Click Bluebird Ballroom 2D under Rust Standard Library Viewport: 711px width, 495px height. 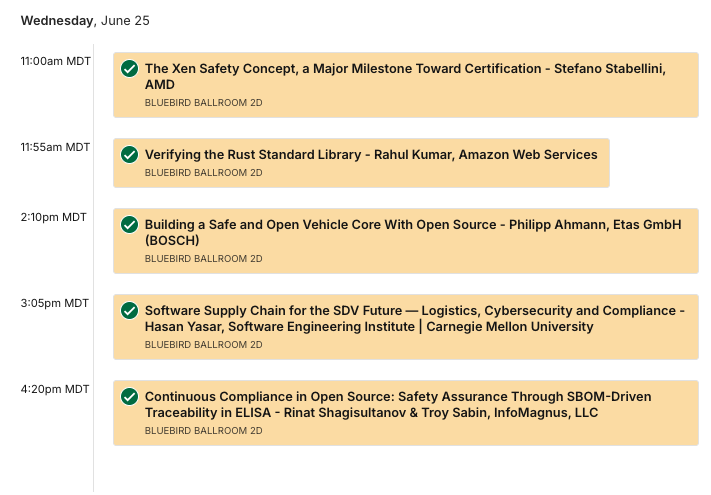(204, 173)
